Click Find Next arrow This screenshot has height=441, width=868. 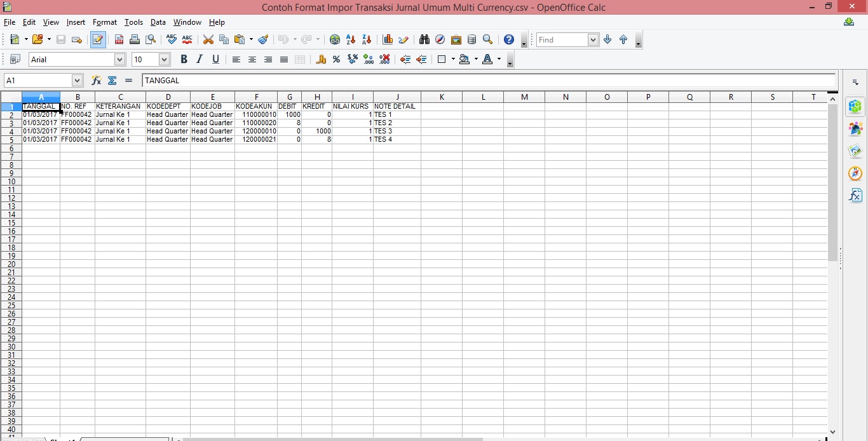point(607,39)
